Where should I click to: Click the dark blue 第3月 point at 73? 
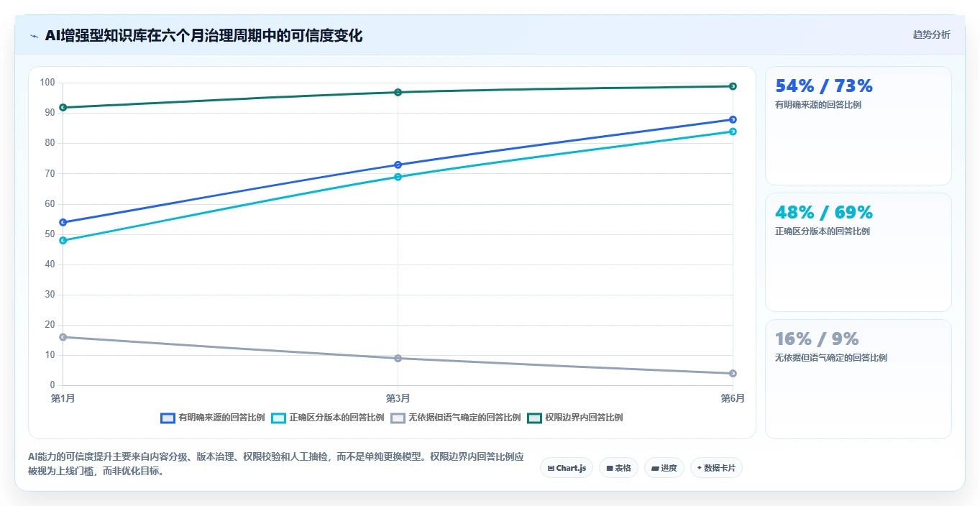[398, 165]
